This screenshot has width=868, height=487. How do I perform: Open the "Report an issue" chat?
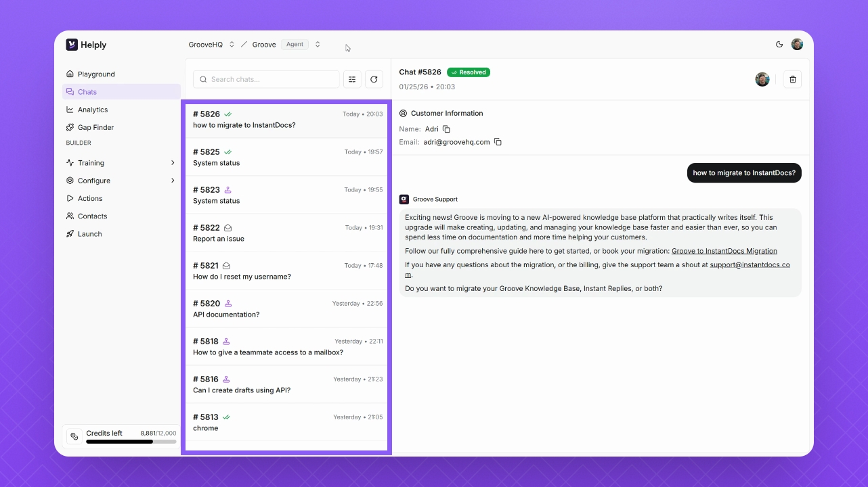(286, 233)
